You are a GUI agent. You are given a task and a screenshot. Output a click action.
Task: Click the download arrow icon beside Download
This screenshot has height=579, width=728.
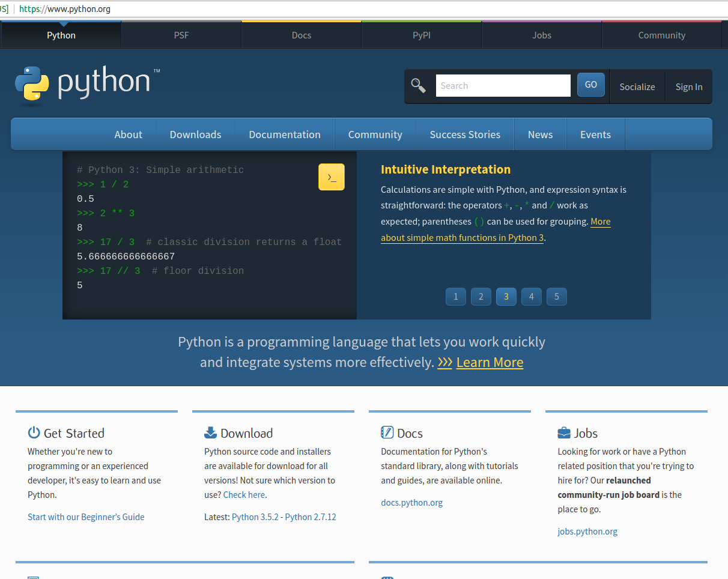point(211,432)
